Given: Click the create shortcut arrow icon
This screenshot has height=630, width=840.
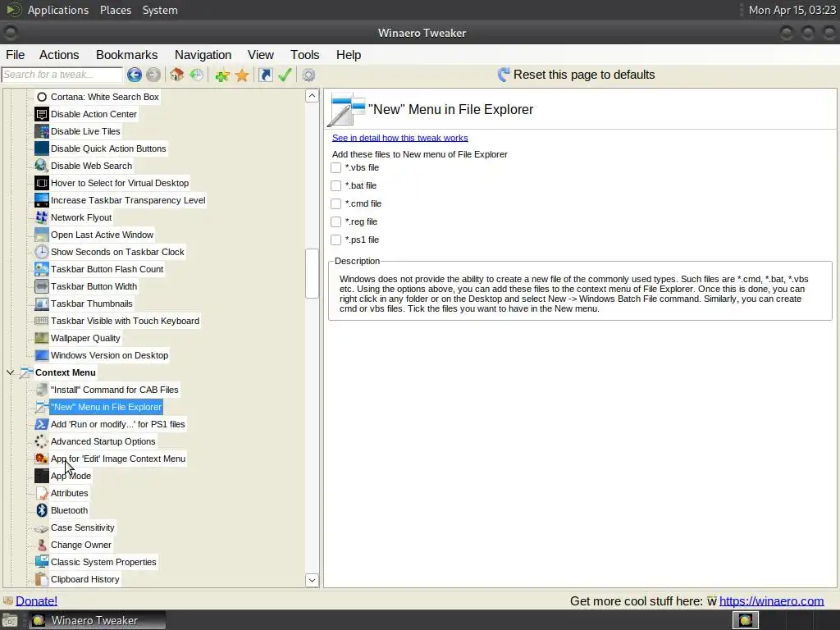Looking at the screenshot, I should click(265, 75).
